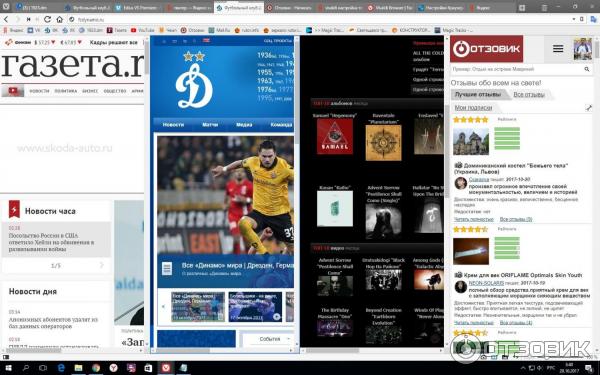Switch to Vivaldi Browser tab
The image size is (600, 375).
(x=390, y=8)
